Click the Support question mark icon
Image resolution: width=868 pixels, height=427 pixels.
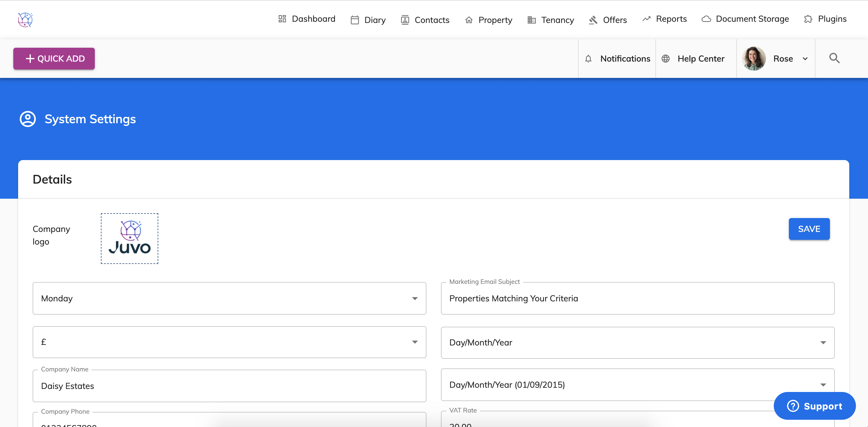pos(793,406)
